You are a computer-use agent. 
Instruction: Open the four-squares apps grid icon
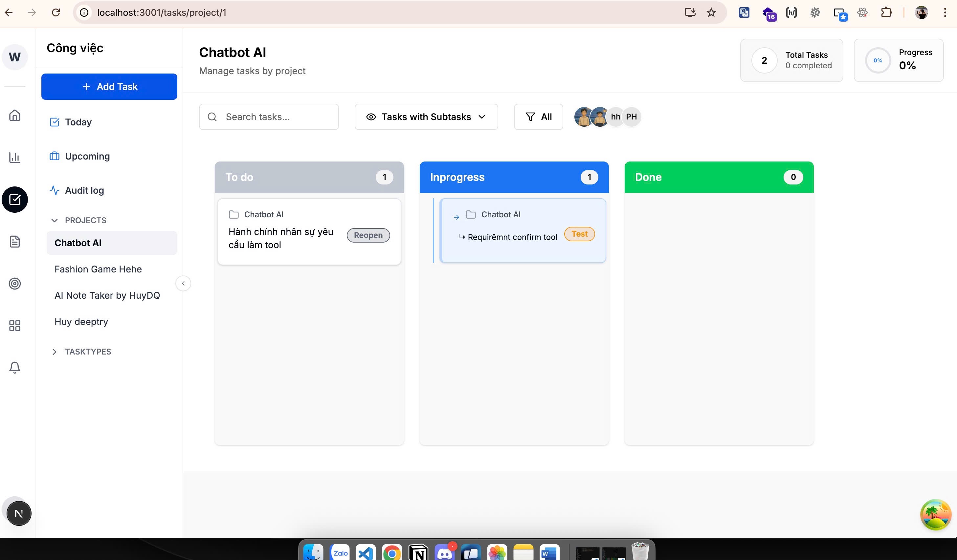(15, 325)
